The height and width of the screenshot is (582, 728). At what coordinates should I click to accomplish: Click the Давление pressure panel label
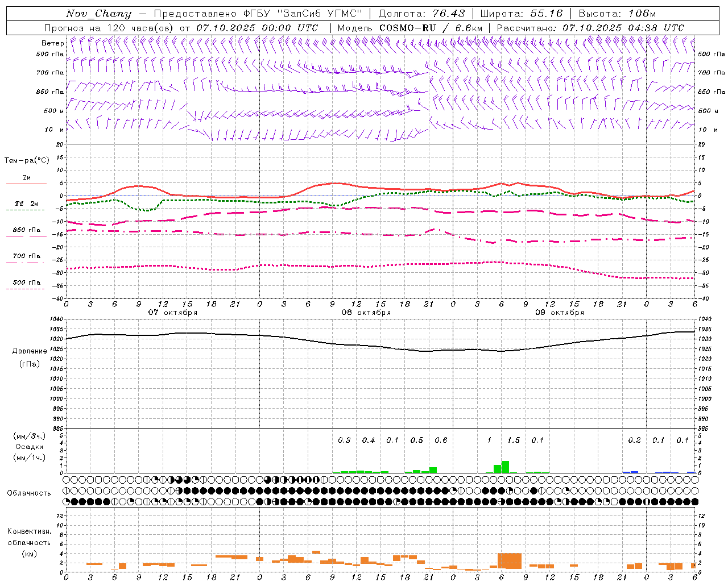point(30,351)
